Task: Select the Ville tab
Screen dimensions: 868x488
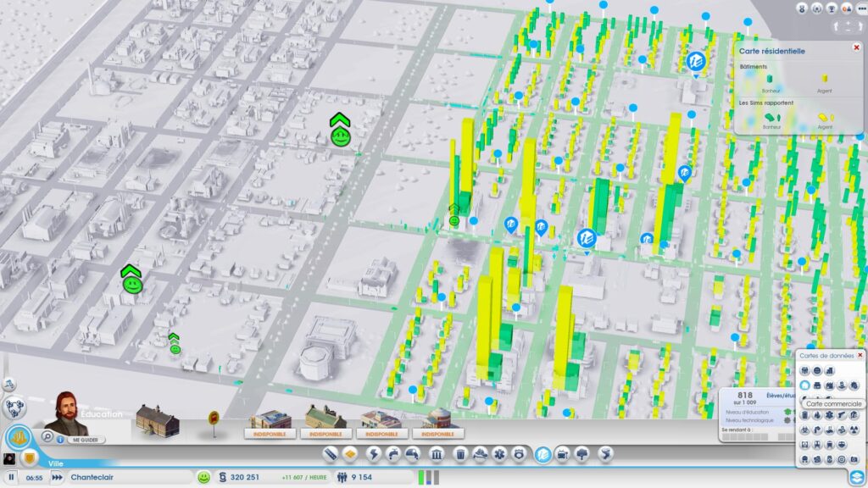Action: (55, 463)
